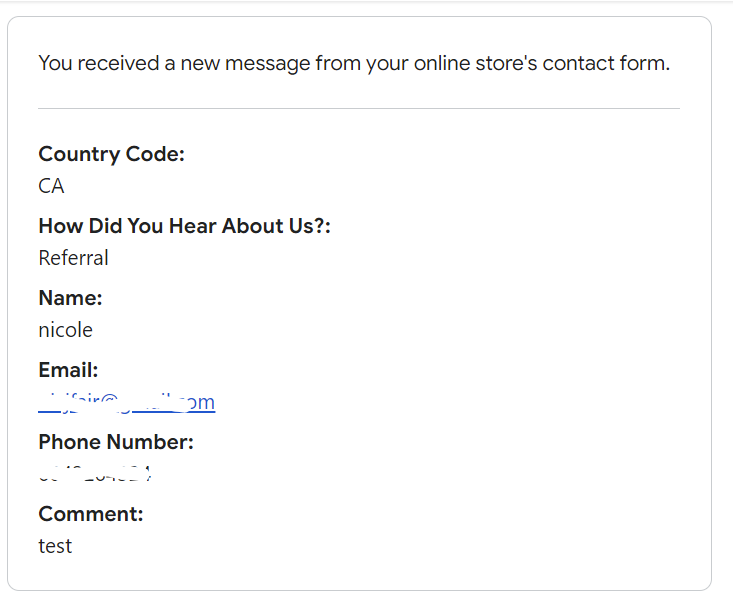Click the horizontal divider below the intro
The image size is (733, 610).
tap(358, 108)
